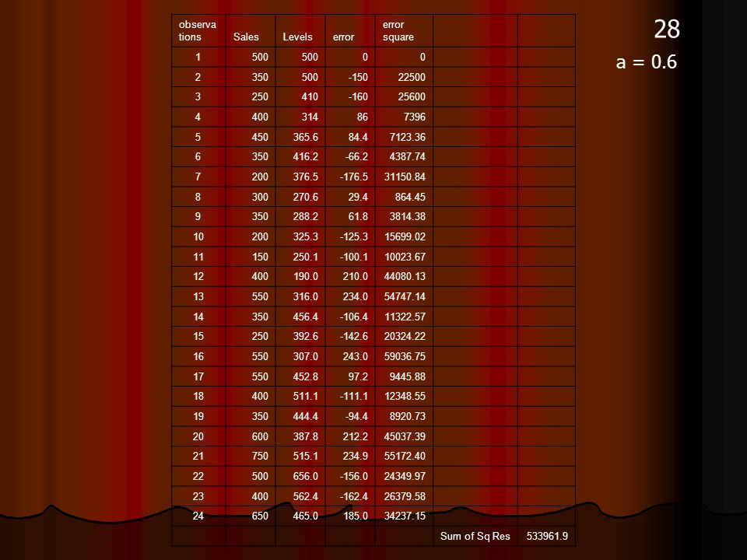The image size is (747, 560).
Task: Select error value -125.3
Action: click(x=354, y=236)
